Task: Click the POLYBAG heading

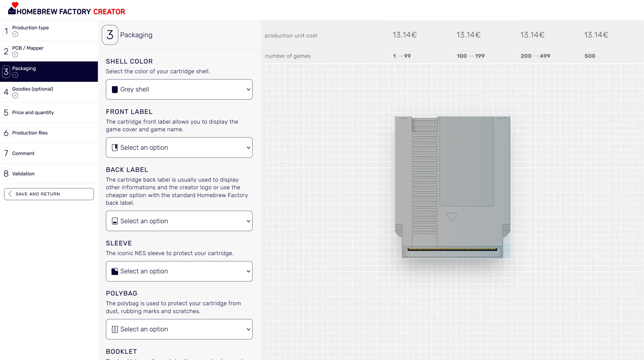Action: [x=122, y=293]
